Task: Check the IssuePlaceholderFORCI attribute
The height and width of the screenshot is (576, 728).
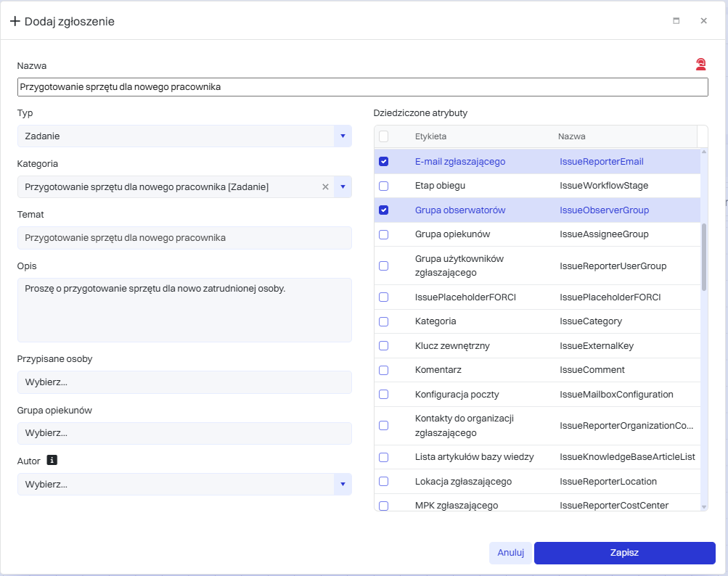Action: pyautogui.click(x=383, y=297)
